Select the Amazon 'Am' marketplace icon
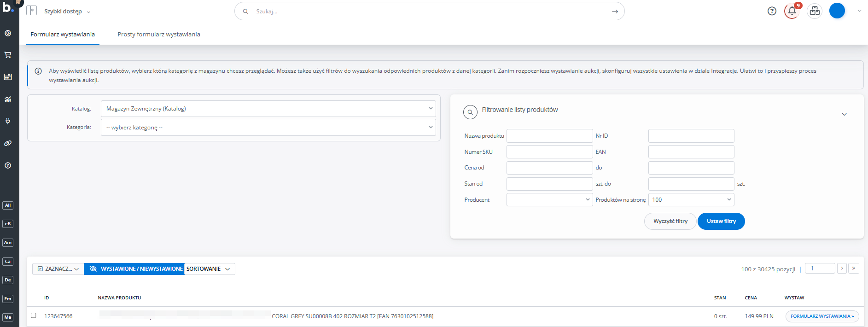 pos(8,243)
